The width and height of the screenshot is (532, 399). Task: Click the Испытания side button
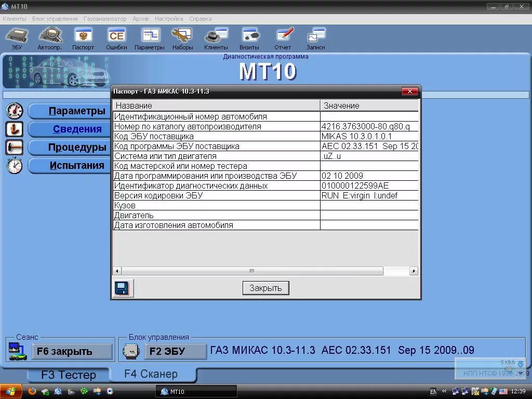(69, 166)
